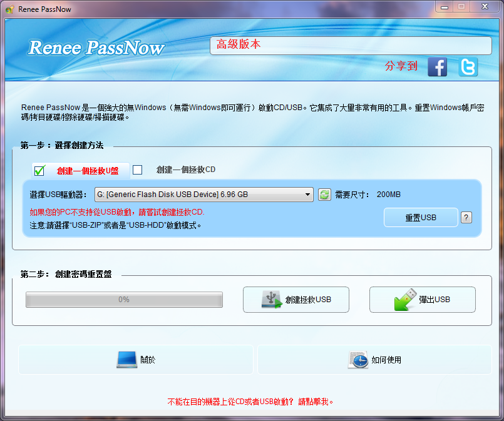
Task: Minimize the Renee PassNow window
Action: coord(445,7)
